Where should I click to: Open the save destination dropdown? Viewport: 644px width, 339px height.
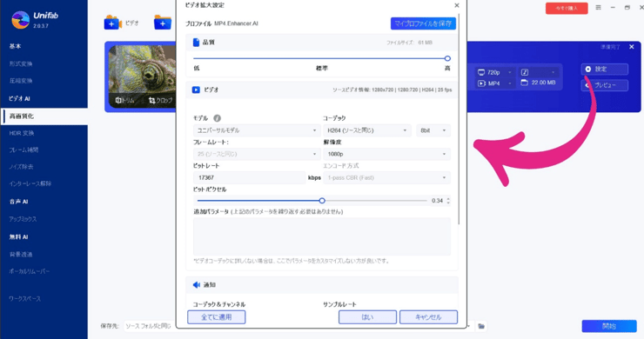[x=468, y=326]
